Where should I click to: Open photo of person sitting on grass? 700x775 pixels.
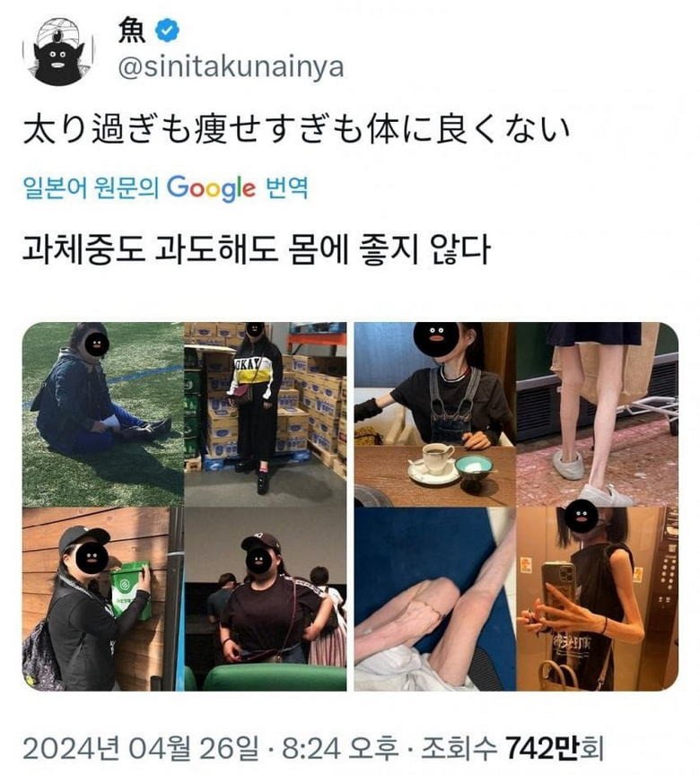tap(103, 414)
